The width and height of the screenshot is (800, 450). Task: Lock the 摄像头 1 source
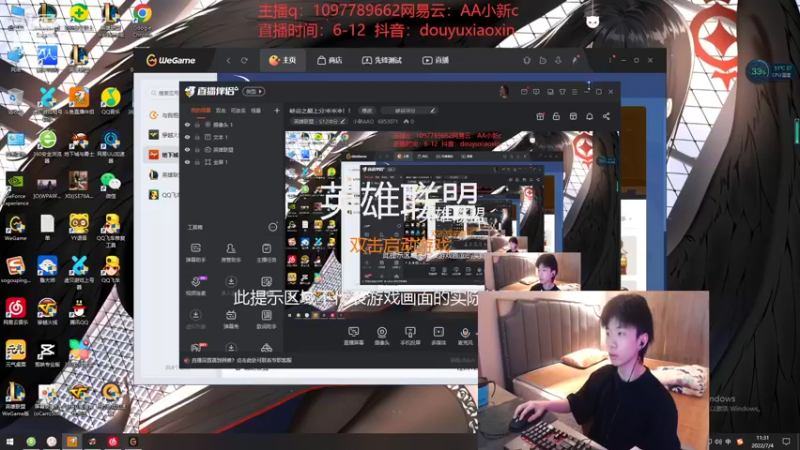(x=197, y=124)
